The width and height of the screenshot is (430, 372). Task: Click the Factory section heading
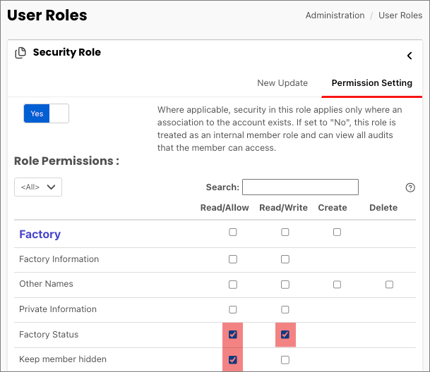[40, 234]
